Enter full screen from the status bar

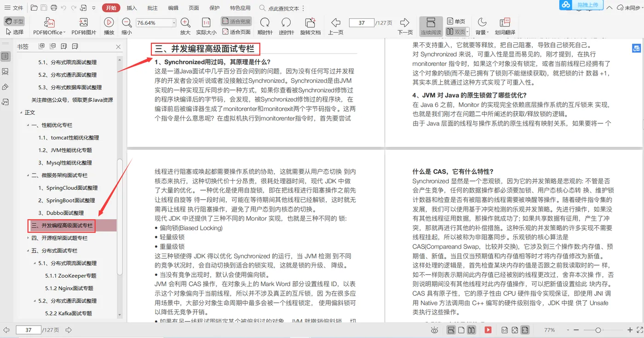(639, 330)
